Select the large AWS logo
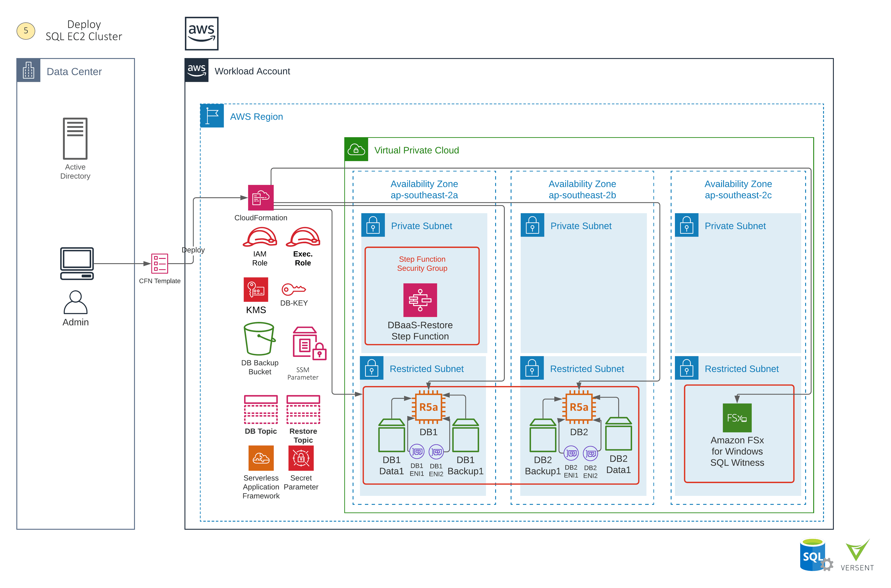This screenshot has width=891, height=588. point(202,33)
